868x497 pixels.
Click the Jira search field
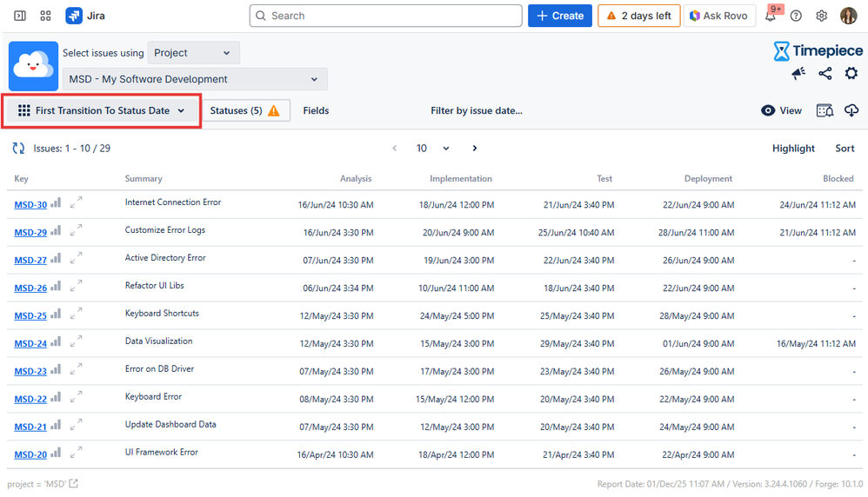(x=386, y=16)
